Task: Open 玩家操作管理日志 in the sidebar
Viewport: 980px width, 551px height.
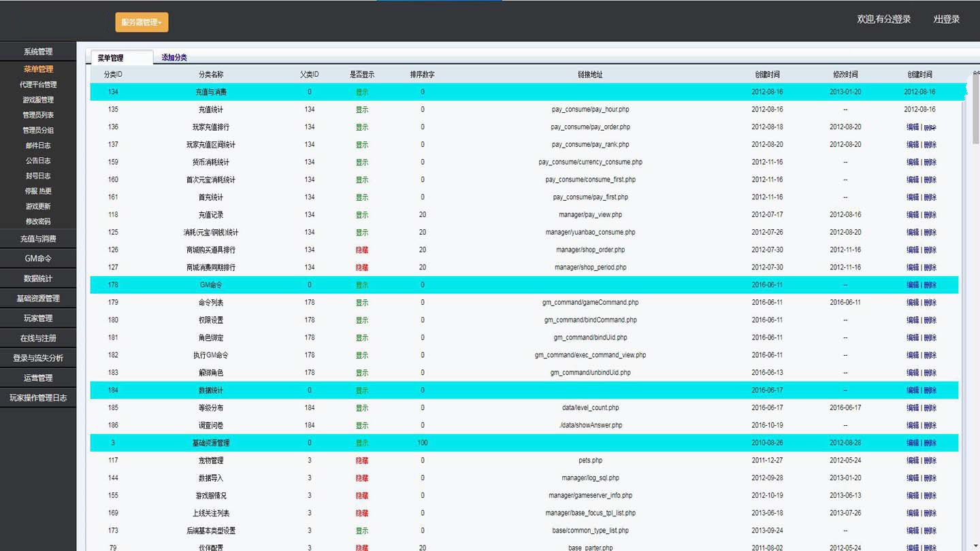Action: click(38, 398)
